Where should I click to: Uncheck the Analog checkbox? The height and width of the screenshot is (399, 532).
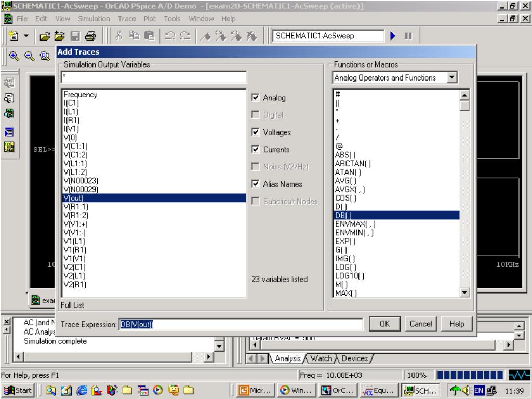tap(256, 98)
